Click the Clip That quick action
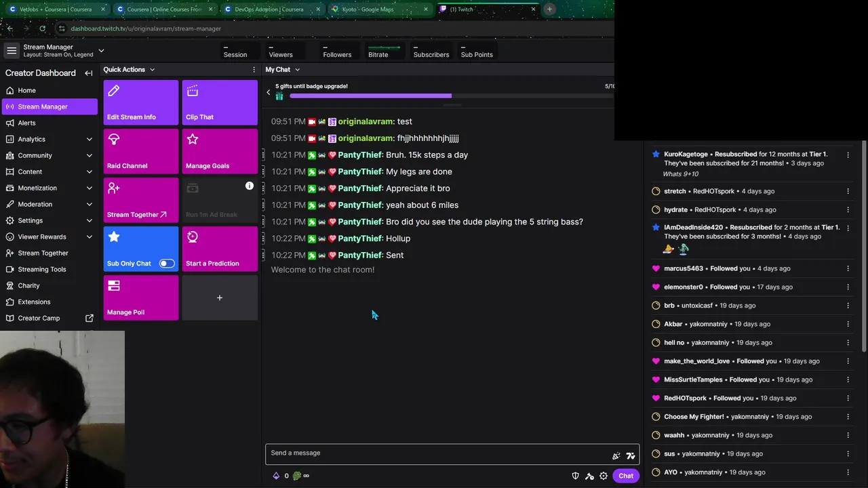The width and height of the screenshot is (868, 488). [220, 102]
